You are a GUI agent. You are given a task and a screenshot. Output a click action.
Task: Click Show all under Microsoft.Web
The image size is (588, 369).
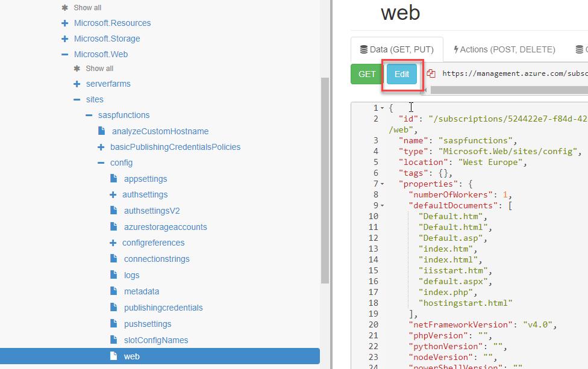click(99, 69)
